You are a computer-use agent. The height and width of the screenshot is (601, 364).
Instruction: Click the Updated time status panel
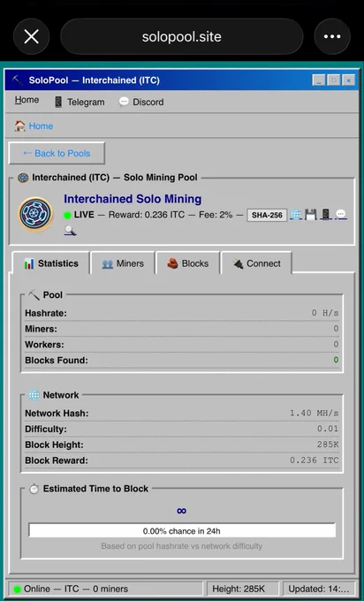point(319,589)
